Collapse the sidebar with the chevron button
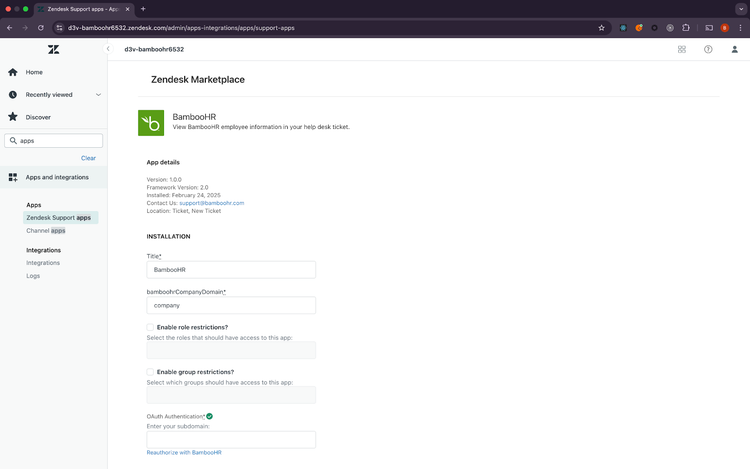The width and height of the screenshot is (750, 469). [x=108, y=49]
